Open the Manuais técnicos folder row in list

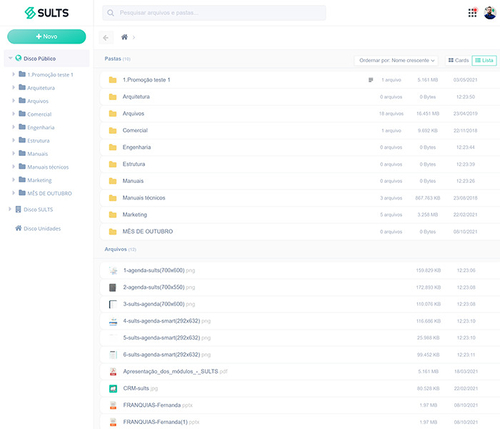300,198
